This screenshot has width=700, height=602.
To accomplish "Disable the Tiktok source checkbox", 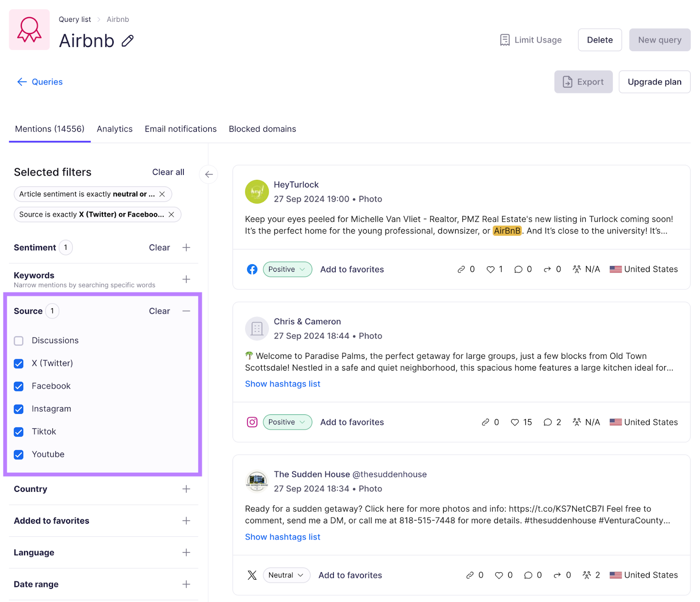I will pos(19,432).
